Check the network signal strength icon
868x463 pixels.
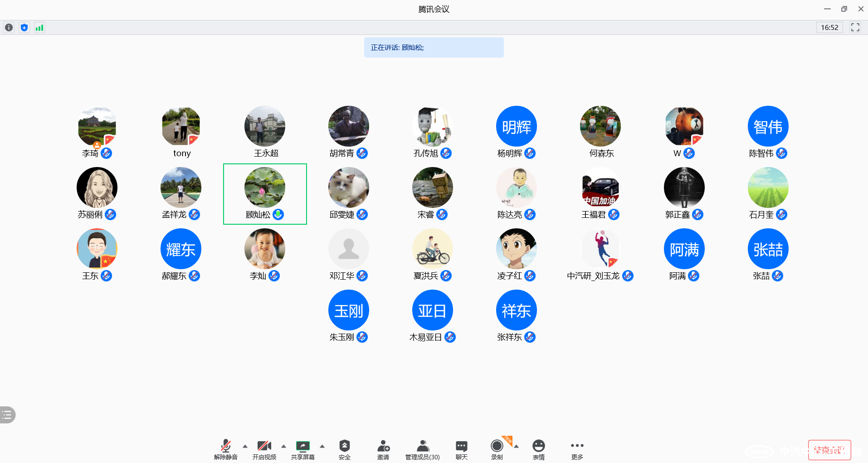click(39, 28)
